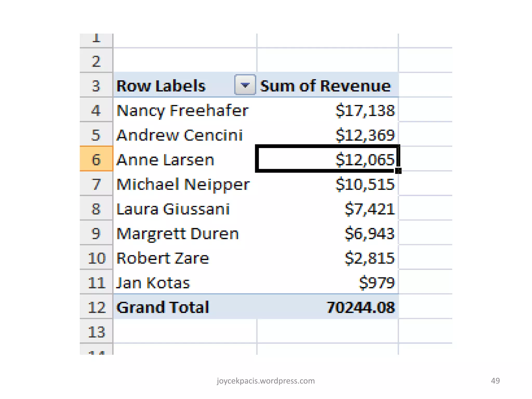Image resolution: width=532 pixels, height=399 pixels.
Task: Select the $979 revenue cell
Action: [x=376, y=283]
